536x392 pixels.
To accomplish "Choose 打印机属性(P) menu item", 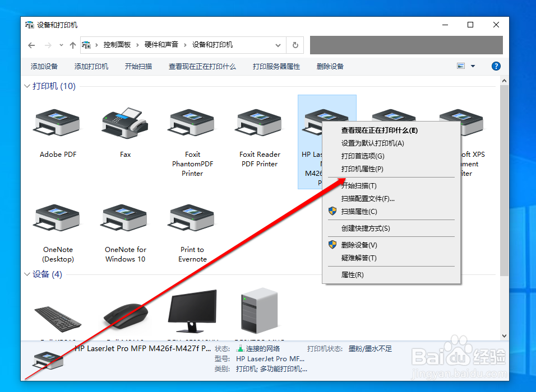I will pyautogui.click(x=391, y=169).
